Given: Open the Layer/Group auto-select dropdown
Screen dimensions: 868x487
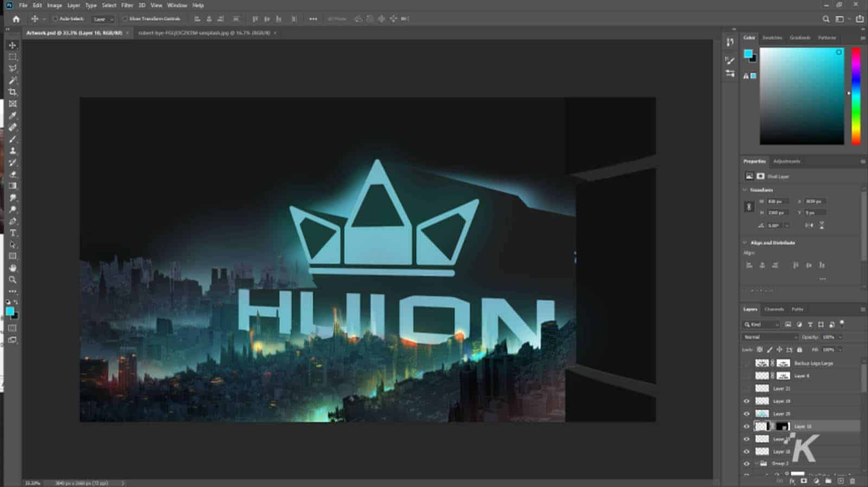Looking at the screenshot, I should click(x=104, y=19).
